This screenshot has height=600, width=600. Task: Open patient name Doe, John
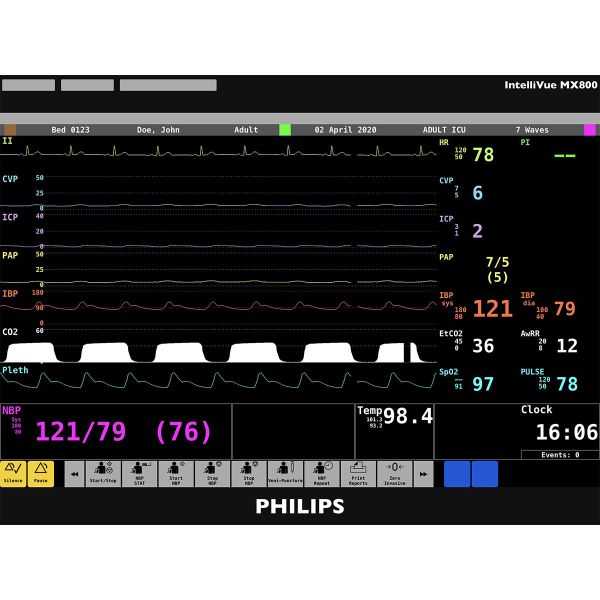point(158,130)
